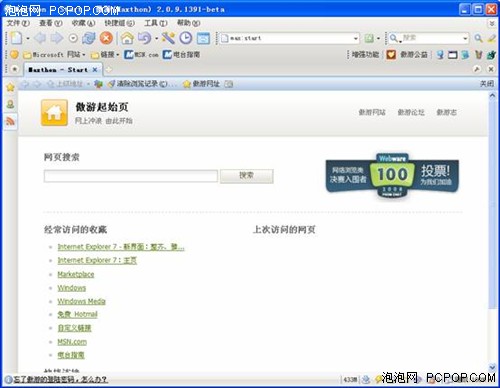Click the new tab button beside the tab
Image resolution: width=500 pixels, height=388 pixels.
pos(109,70)
